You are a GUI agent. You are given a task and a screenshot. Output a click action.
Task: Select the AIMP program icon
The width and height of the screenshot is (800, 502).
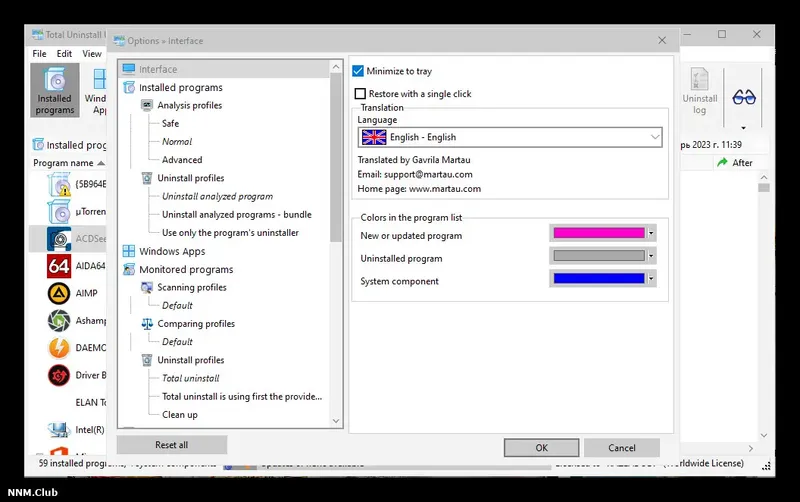tap(59, 293)
